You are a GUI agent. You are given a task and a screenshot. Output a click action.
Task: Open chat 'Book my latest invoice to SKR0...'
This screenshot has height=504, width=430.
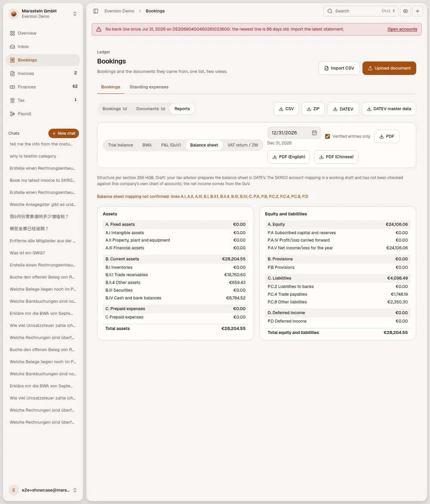(43, 180)
